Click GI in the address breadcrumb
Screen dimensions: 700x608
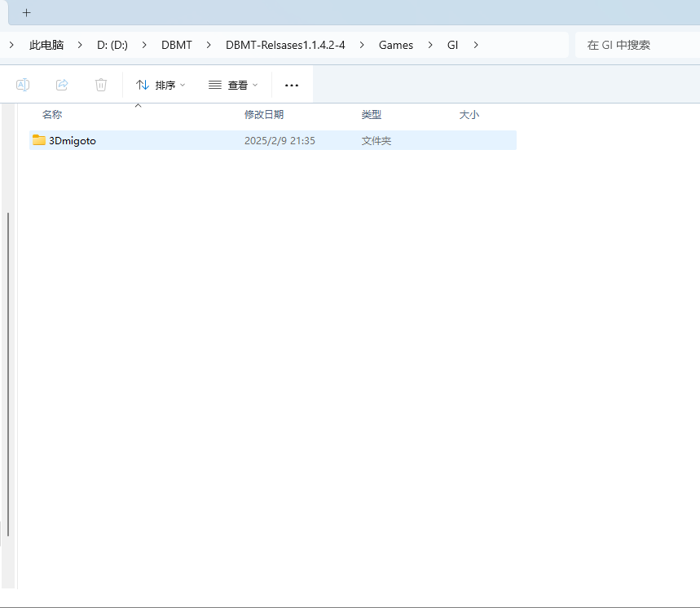click(453, 45)
